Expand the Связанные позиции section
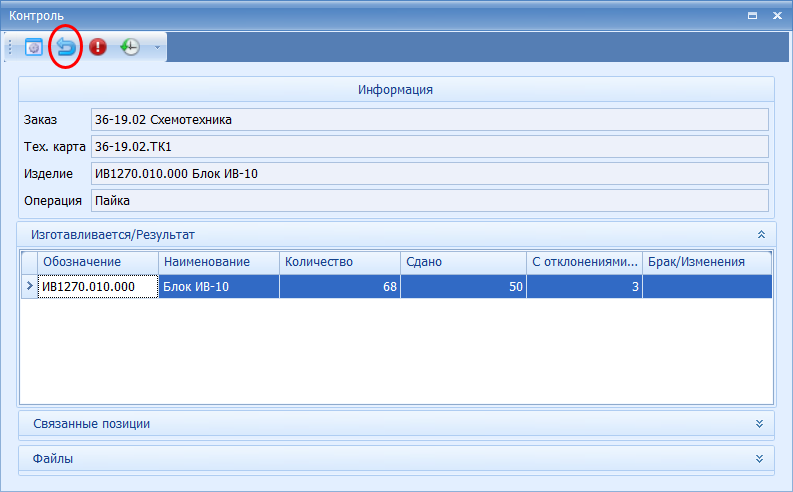 click(x=761, y=423)
